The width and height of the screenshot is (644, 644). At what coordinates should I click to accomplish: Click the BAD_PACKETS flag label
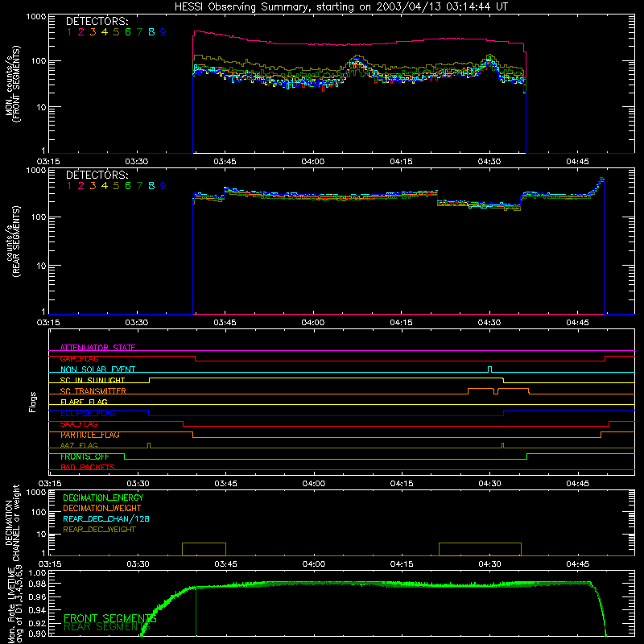point(88,468)
